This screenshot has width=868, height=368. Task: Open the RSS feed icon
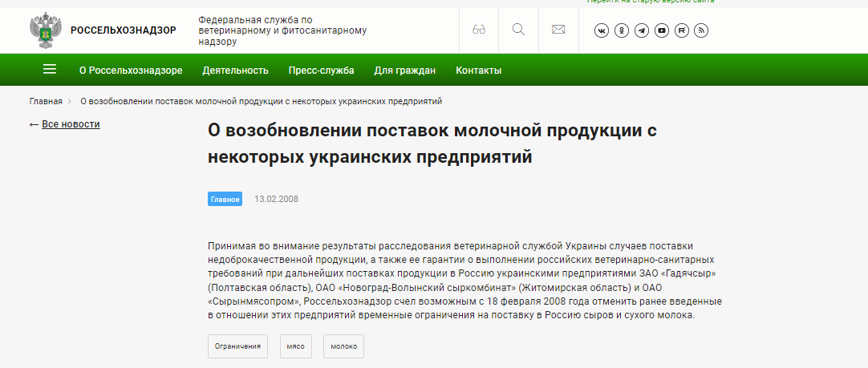(701, 30)
